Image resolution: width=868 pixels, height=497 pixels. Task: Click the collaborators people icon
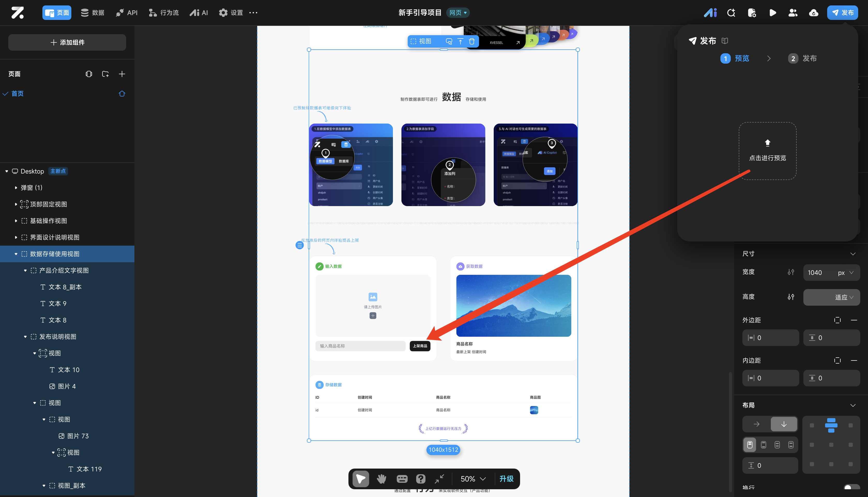point(793,13)
